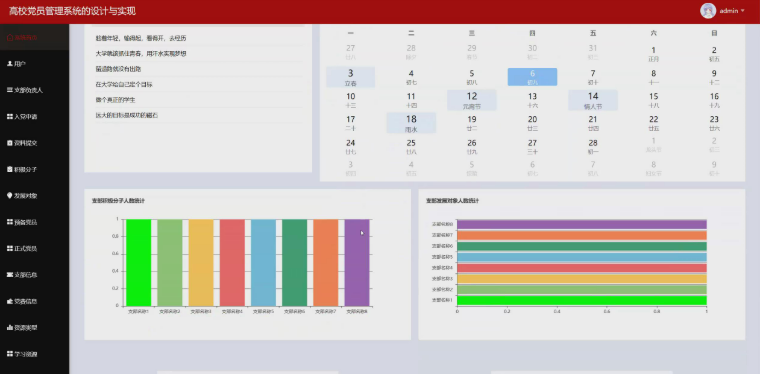Select calendar date 14 情人节

pyautogui.click(x=593, y=100)
